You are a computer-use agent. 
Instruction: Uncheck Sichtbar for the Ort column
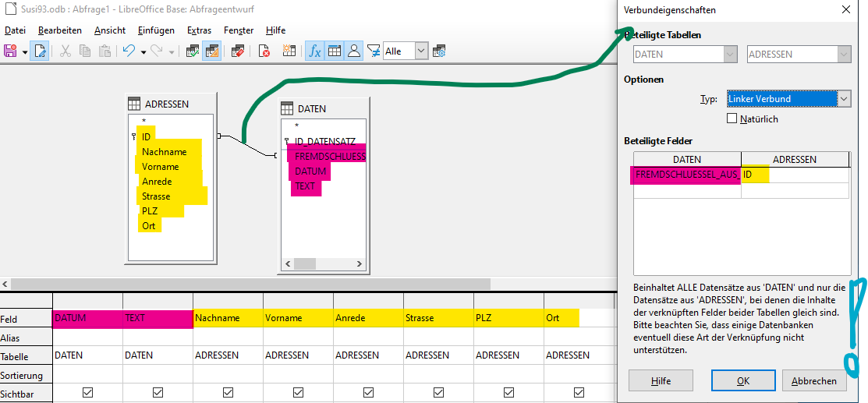click(579, 393)
